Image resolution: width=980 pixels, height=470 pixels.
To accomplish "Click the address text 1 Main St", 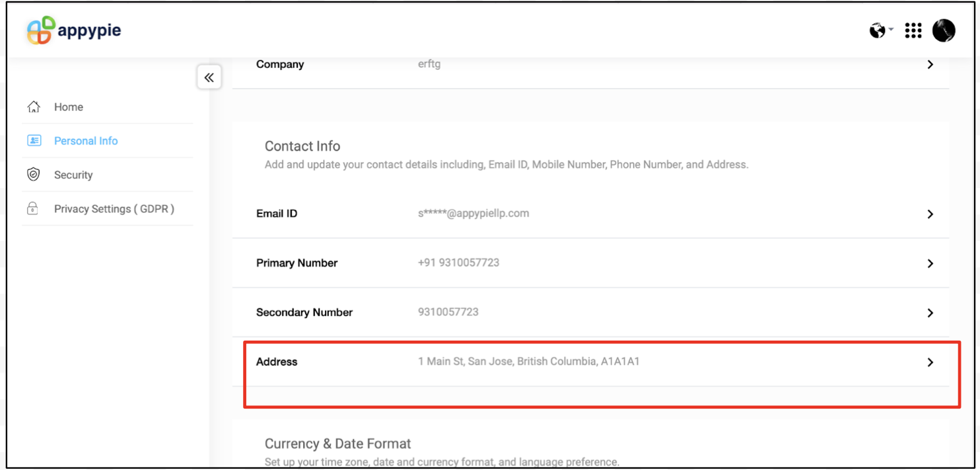I will point(528,362).
